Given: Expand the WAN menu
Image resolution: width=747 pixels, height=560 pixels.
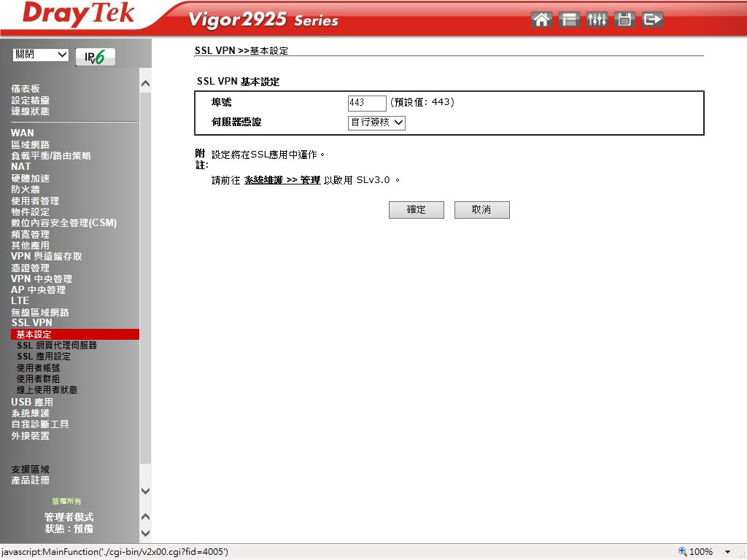Looking at the screenshot, I should (x=23, y=133).
